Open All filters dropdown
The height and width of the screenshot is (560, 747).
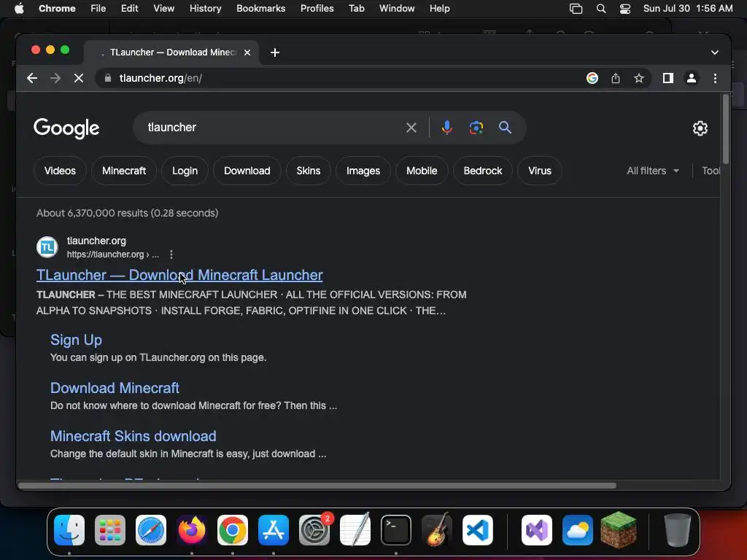(652, 171)
